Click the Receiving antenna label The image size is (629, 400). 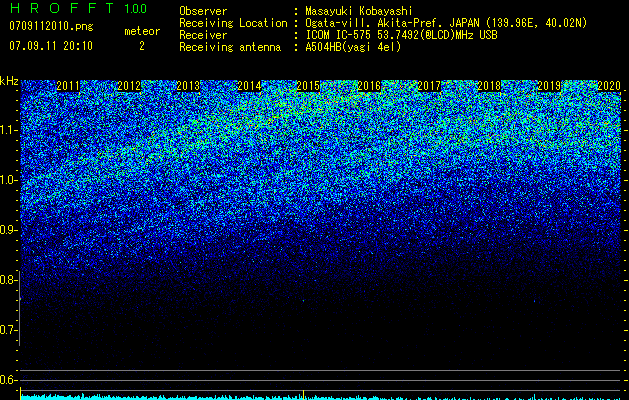click(x=230, y=47)
